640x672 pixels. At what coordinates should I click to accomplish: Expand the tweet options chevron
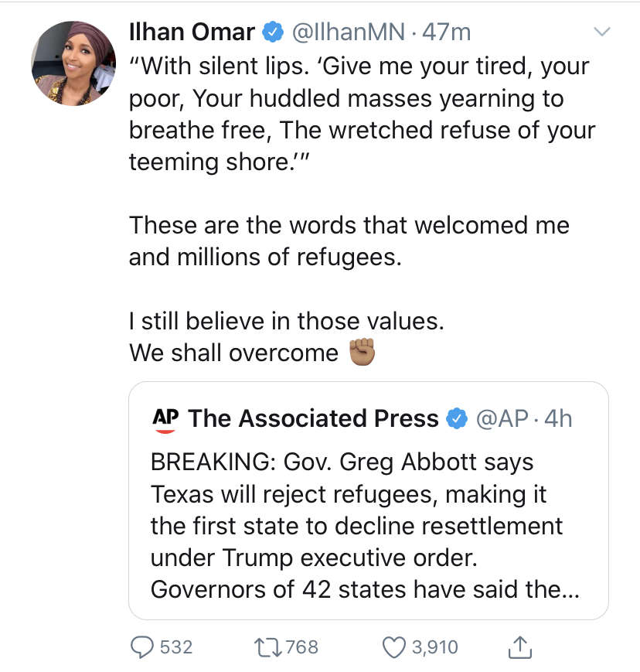click(x=602, y=32)
